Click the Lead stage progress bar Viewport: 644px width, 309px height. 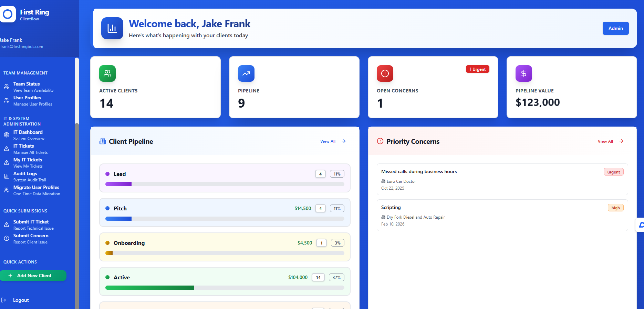click(225, 184)
